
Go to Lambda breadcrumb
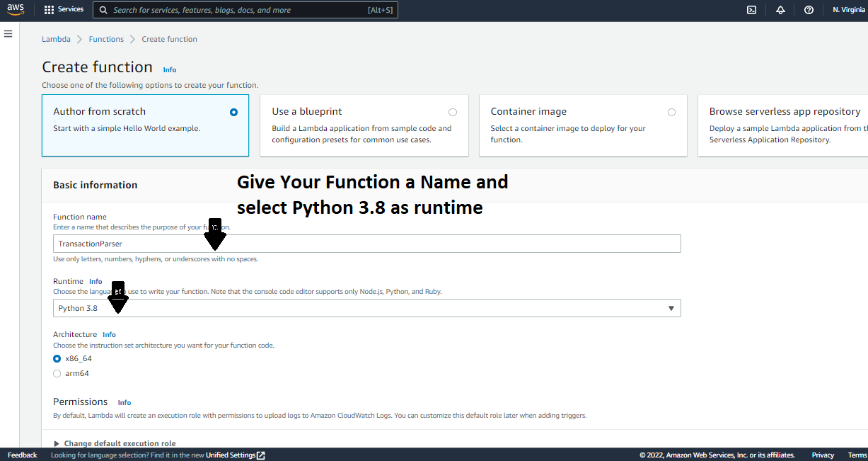pos(56,39)
